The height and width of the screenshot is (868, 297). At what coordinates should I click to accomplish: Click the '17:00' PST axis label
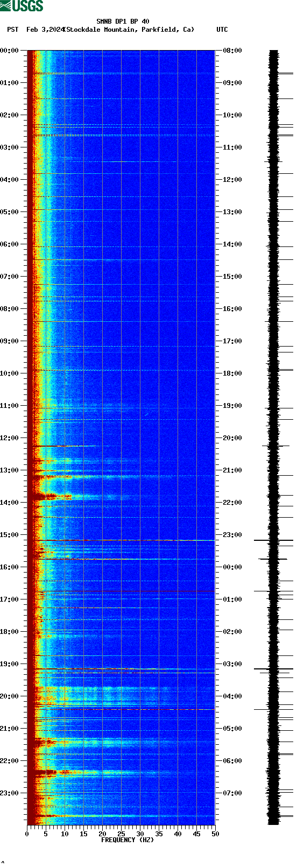pyautogui.click(x=10, y=599)
